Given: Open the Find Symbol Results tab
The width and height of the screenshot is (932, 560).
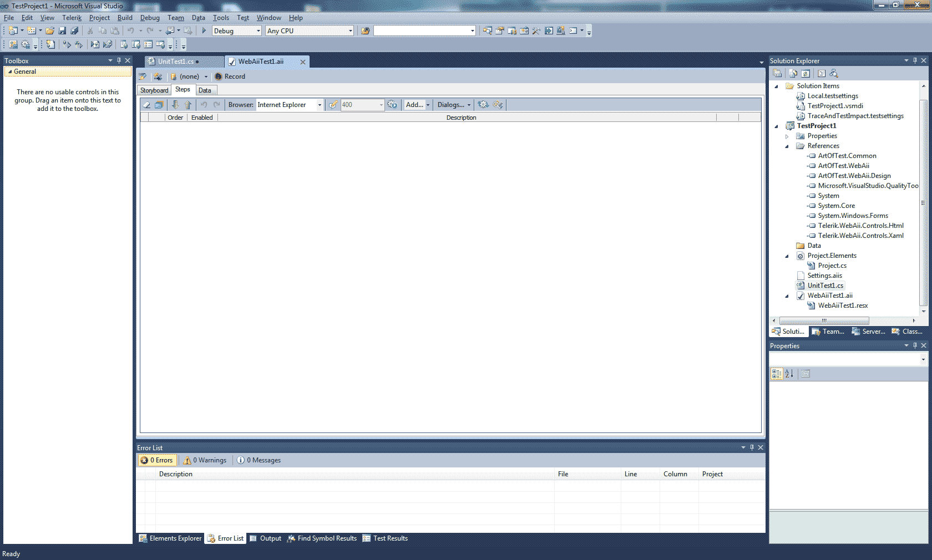Looking at the screenshot, I should (322, 538).
